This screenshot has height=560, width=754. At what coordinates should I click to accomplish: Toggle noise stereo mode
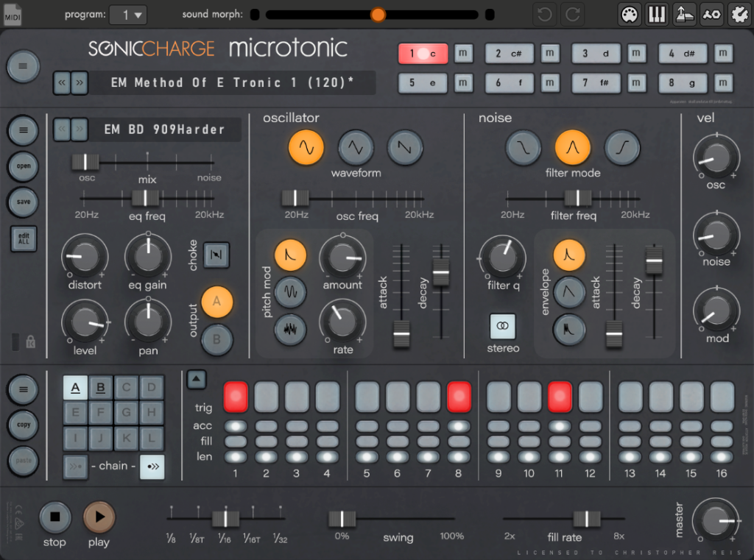tap(502, 326)
